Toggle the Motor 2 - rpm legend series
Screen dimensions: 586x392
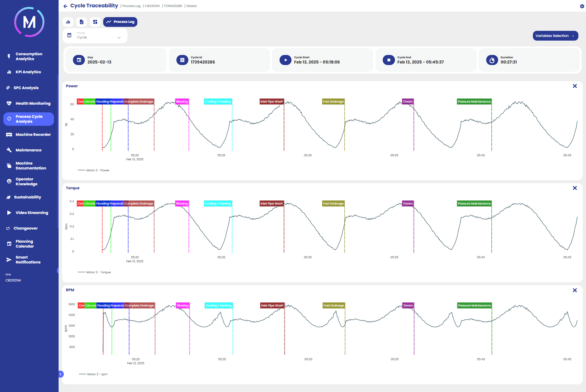[x=97, y=374]
